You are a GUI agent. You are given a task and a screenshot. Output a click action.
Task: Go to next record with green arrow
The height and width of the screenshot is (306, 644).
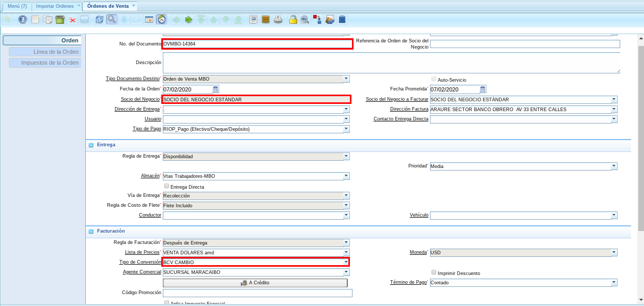(x=188, y=20)
